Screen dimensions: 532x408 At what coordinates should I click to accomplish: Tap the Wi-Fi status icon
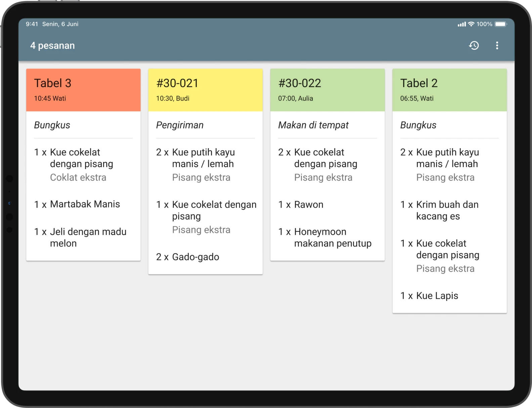[471, 24]
